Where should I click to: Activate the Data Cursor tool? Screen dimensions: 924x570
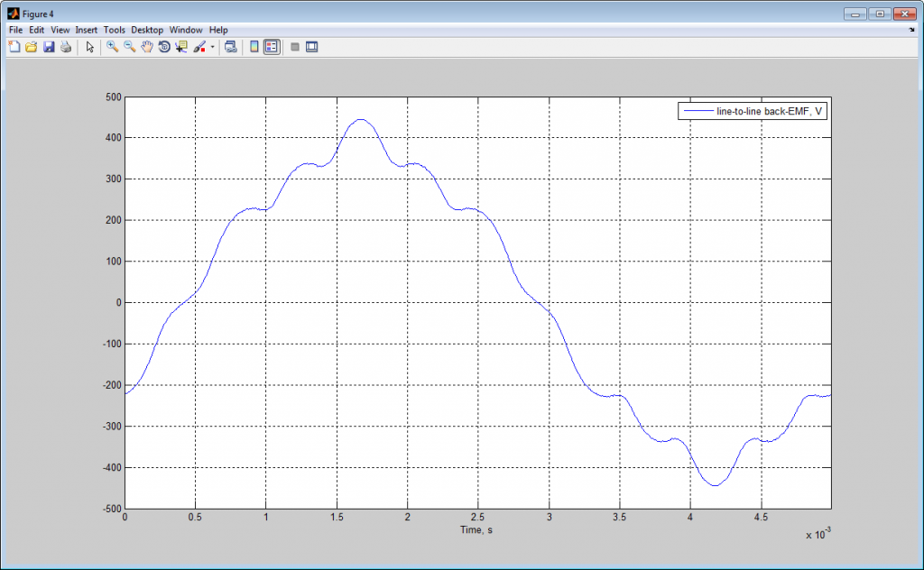pos(180,46)
